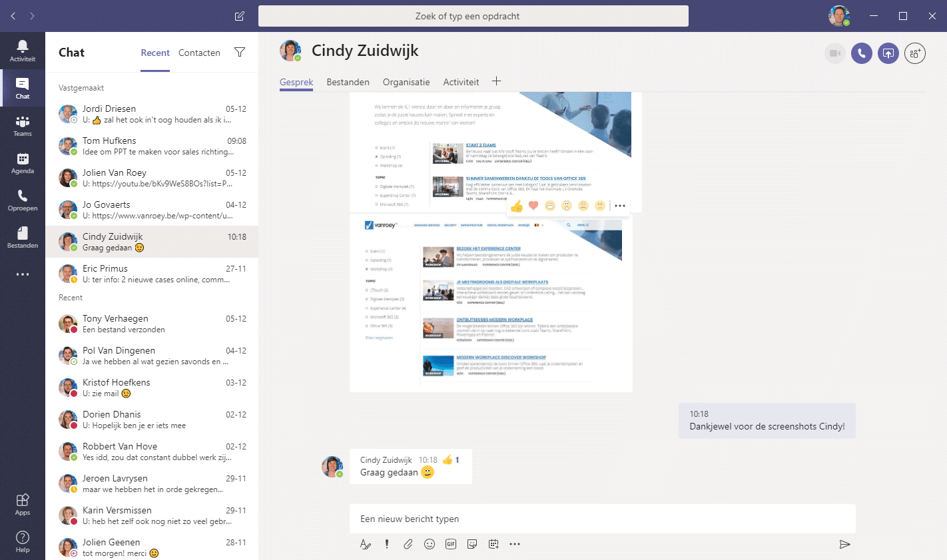Collapse the Recent chats section heading
Image resolution: width=947 pixels, height=560 pixels.
tap(71, 298)
